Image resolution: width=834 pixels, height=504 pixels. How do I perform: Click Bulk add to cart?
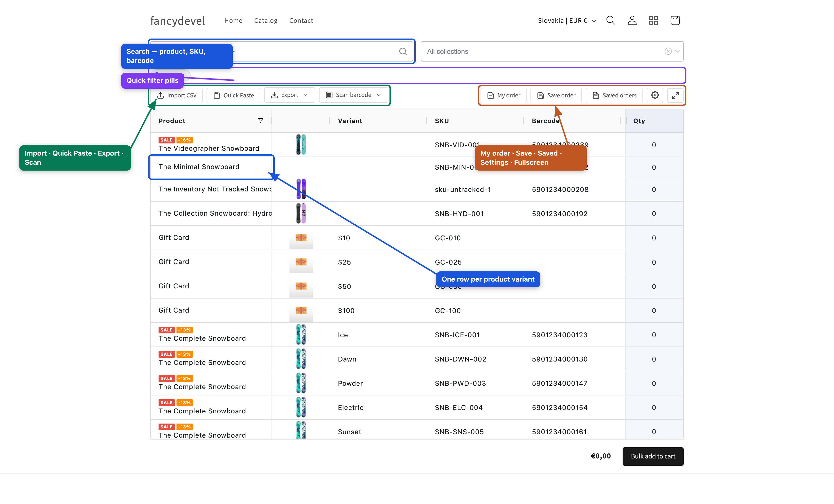pyautogui.click(x=653, y=456)
